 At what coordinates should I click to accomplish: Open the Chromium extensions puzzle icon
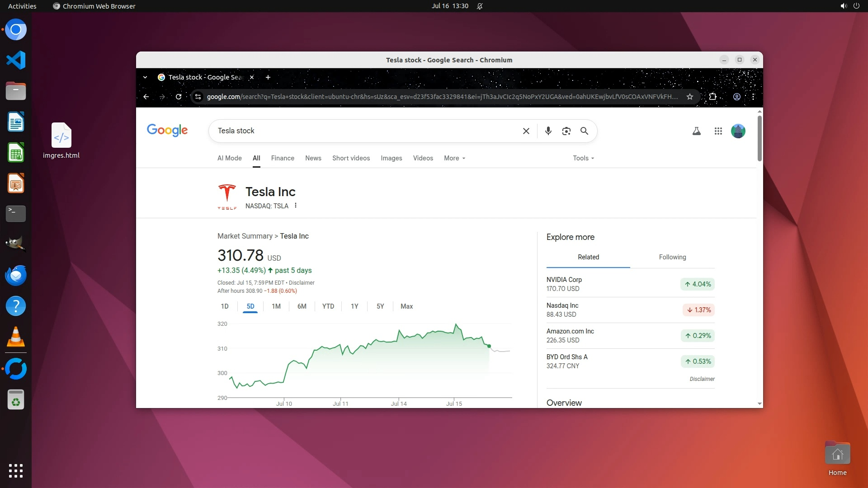click(712, 97)
